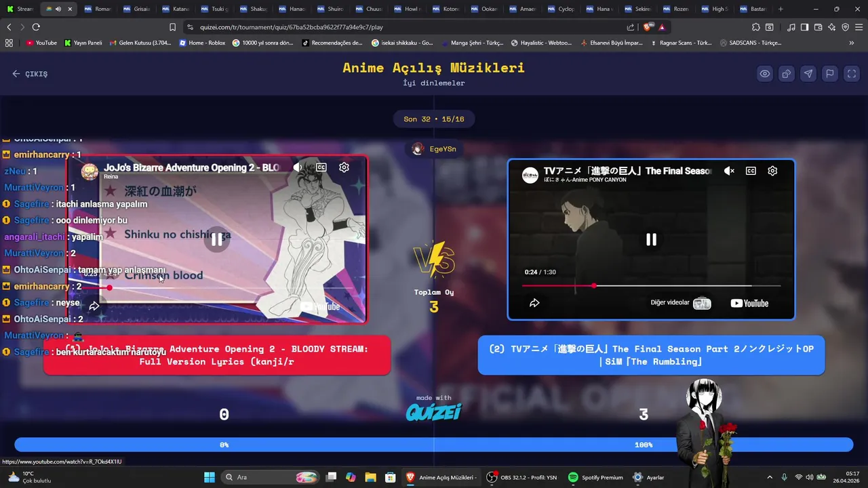Open Brave Rewards triangle icon
The image size is (868, 488).
click(x=662, y=27)
